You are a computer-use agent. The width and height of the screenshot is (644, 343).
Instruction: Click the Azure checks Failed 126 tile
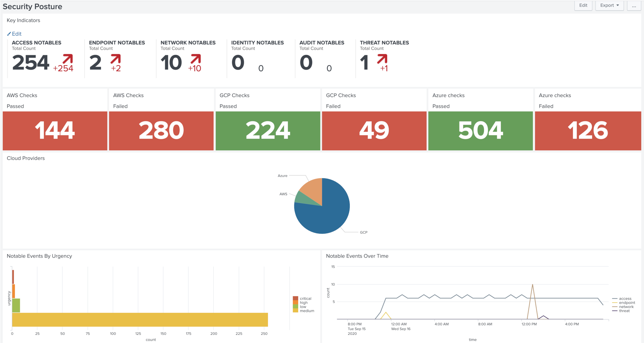pos(587,130)
